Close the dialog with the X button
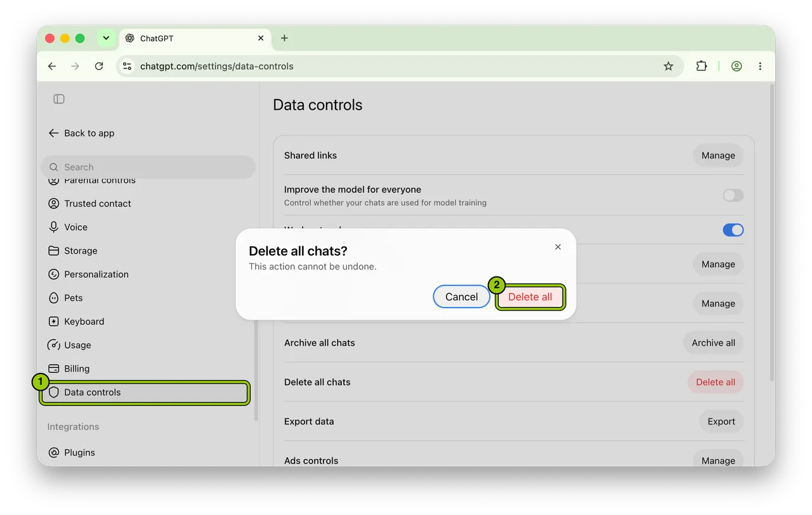Screen dimensions: 812x515 558,247
